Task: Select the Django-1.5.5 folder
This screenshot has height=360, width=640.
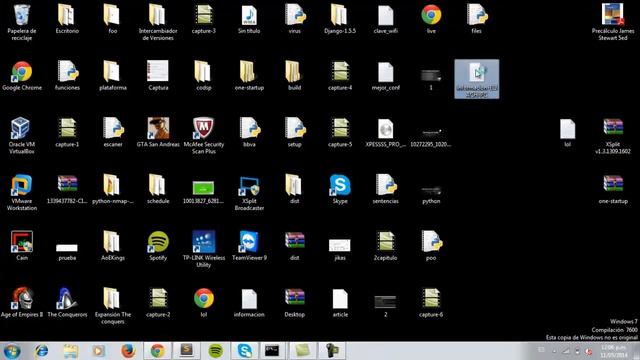Action: 339,15
